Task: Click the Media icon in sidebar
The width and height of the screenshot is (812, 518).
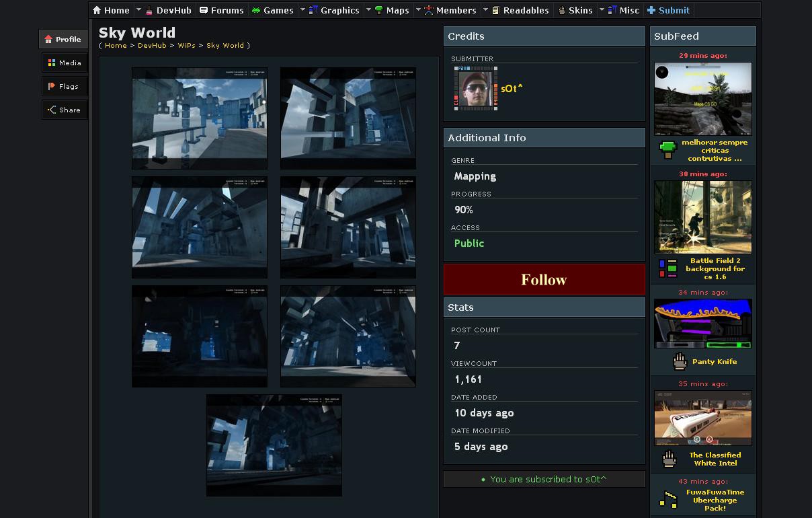Action: (x=52, y=63)
